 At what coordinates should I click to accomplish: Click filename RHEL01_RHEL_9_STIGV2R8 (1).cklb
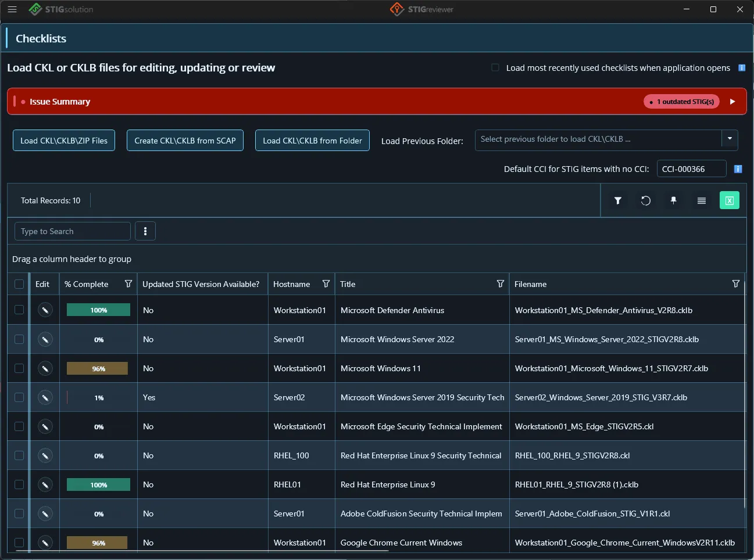point(577,484)
